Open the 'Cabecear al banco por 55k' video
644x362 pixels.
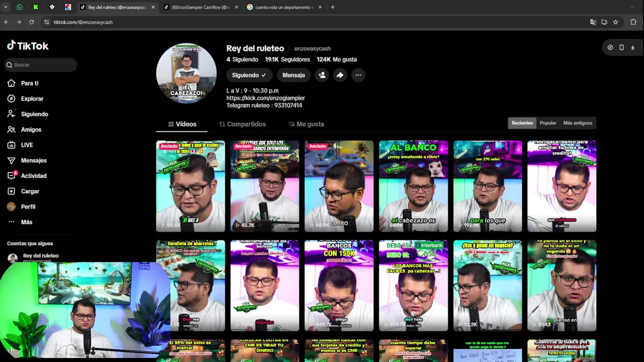pyautogui.click(x=561, y=350)
